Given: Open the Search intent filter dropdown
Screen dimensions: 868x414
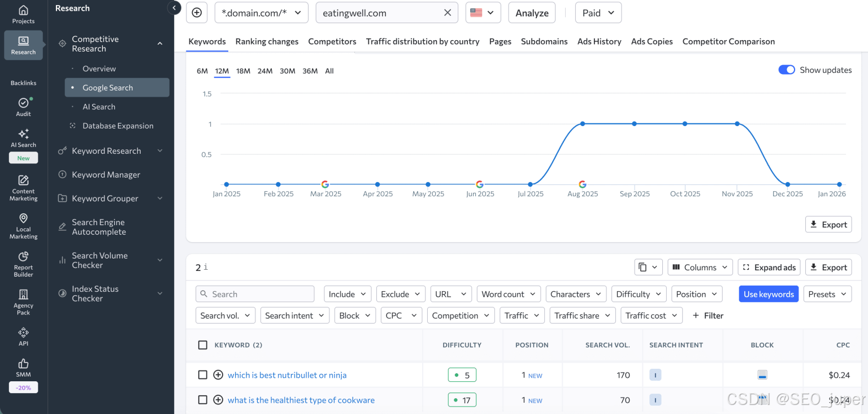Looking at the screenshot, I should pos(295,316).
